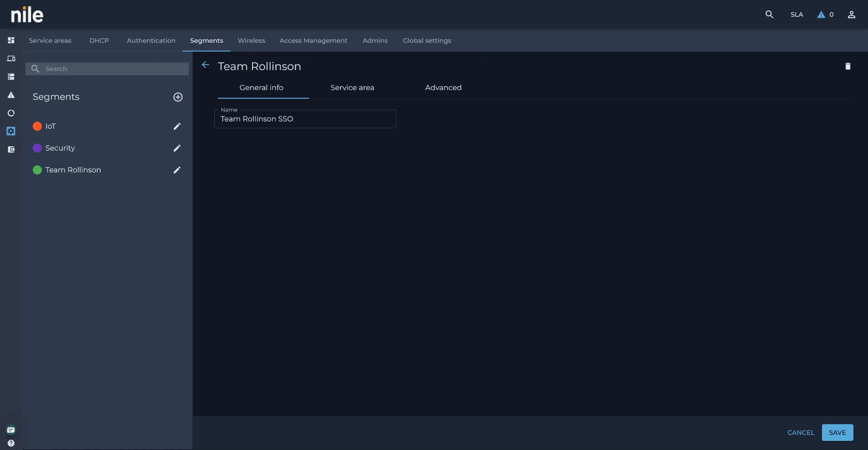Open the server/infrastructure icon in left sidebar

click(11, 76)
